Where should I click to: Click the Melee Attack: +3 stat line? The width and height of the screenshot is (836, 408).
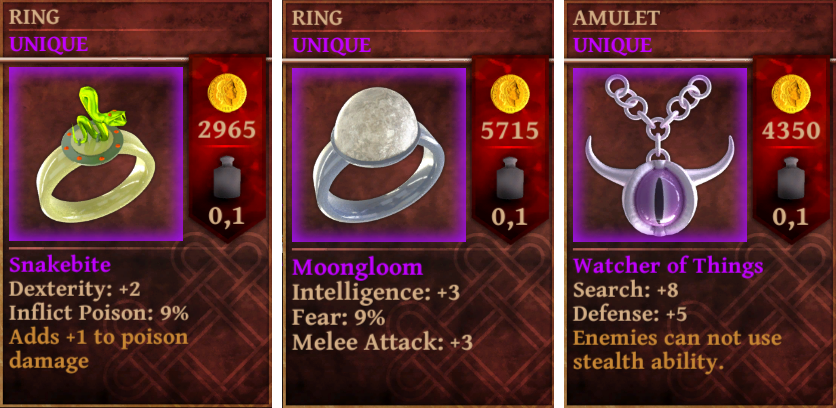[x=383, y=343]
